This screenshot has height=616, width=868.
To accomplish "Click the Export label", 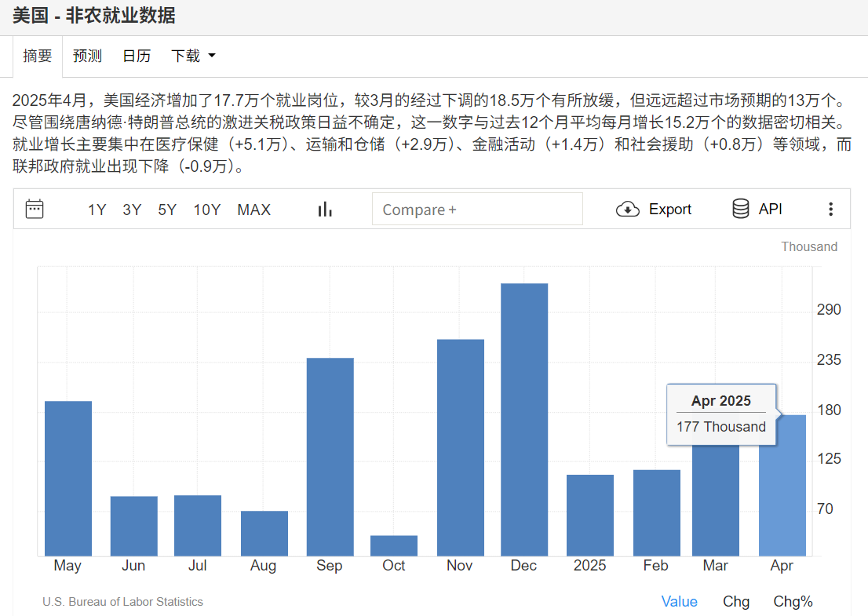I will tap(669, 210).
